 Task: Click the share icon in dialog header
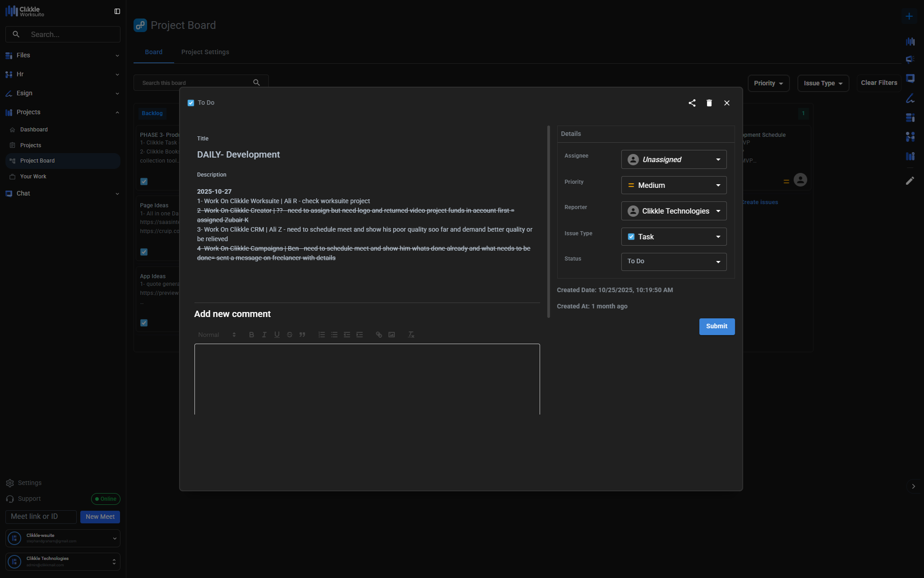692,103
